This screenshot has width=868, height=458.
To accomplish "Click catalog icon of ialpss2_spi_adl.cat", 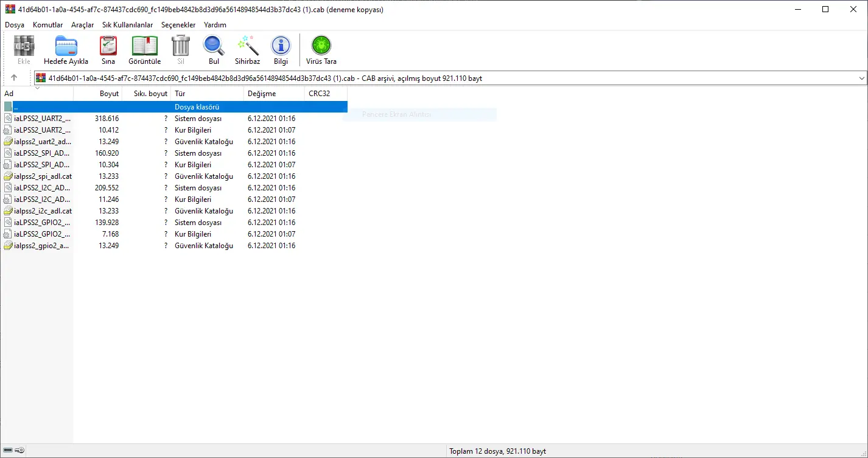I will (8, 176).
